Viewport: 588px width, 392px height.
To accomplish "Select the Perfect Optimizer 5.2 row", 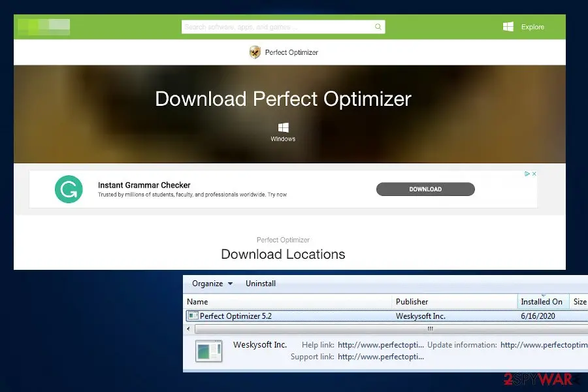I will click(x=387, y=316).
